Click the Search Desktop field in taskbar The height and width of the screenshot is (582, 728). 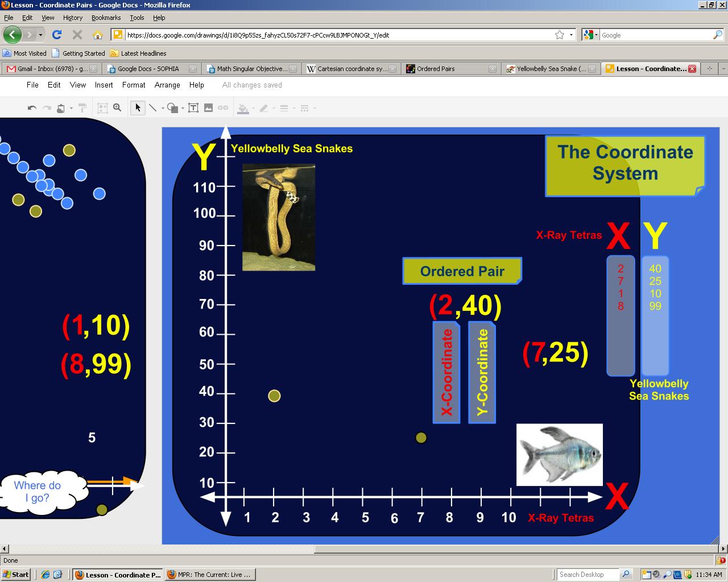coord(588,575)
